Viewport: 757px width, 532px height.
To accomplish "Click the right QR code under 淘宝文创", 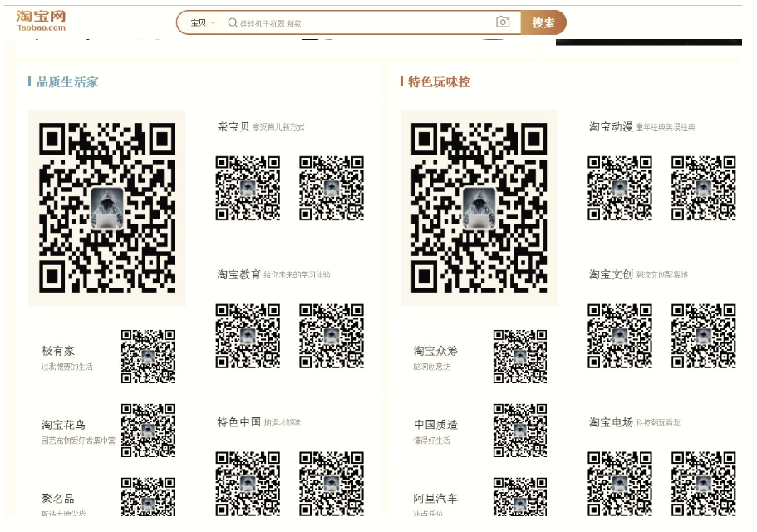I will [704, 336].
